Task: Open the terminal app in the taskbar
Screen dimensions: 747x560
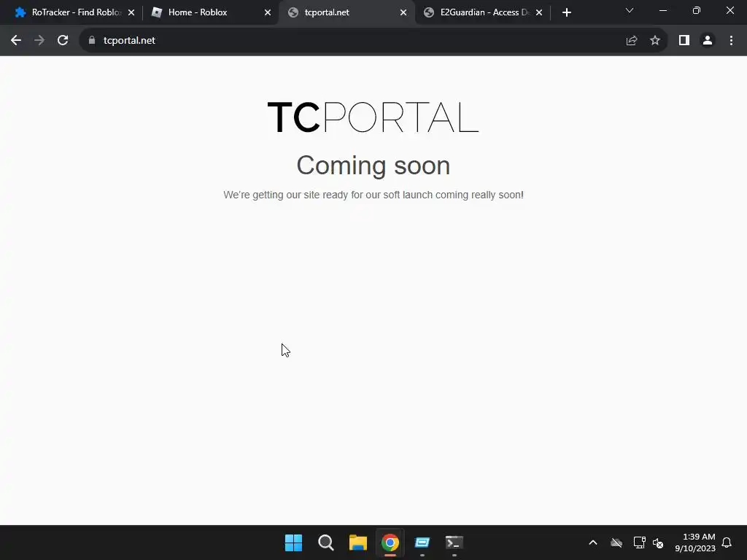Action: (454, 542)
